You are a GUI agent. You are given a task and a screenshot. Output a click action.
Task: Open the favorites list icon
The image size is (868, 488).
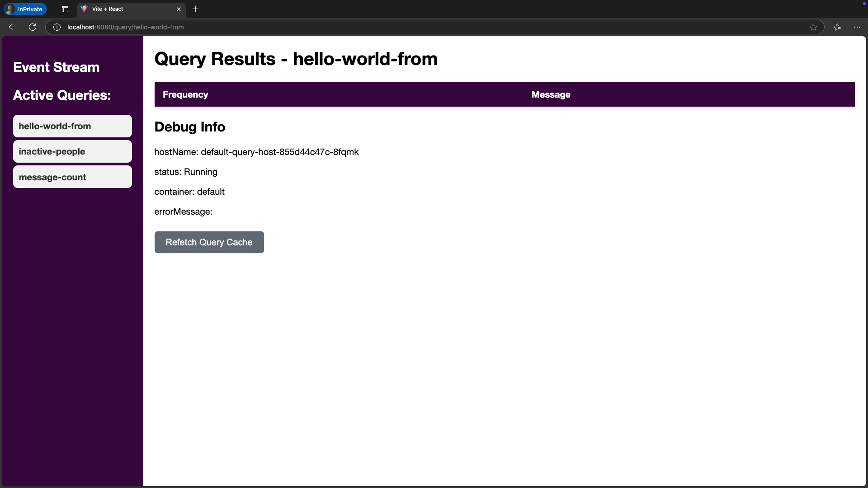[837, 27]
